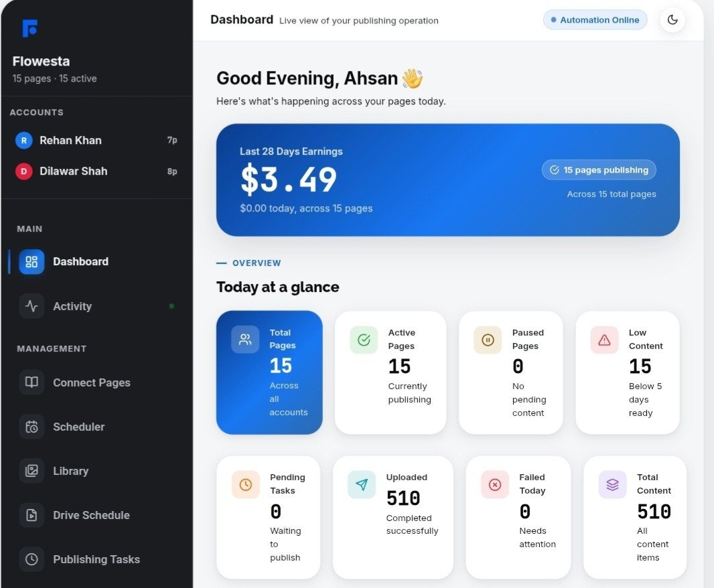Click the Drive Schedule file icon
714x588 pixels.
31,515
